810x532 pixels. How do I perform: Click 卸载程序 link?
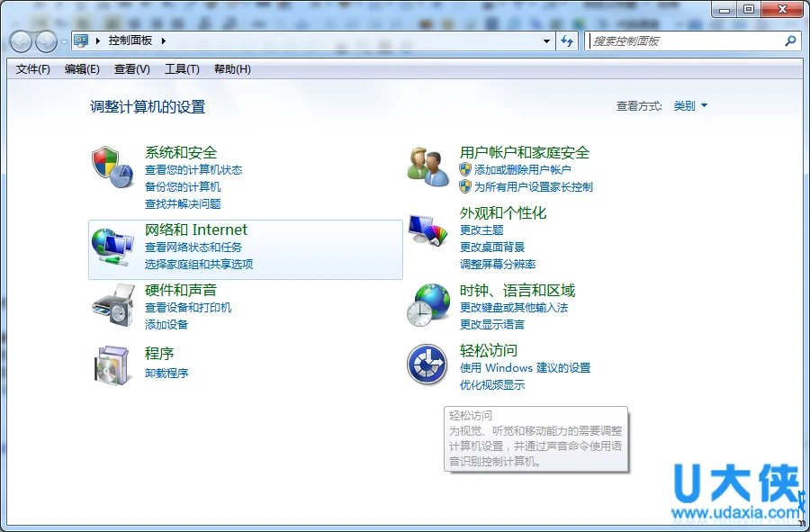pyautogui.click(x=166, y=373)
